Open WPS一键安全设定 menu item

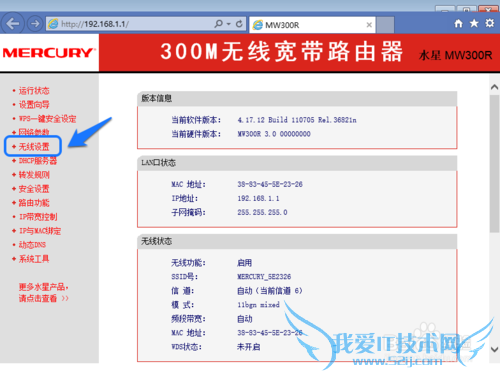pyautogui.click(x=47, y=119)
